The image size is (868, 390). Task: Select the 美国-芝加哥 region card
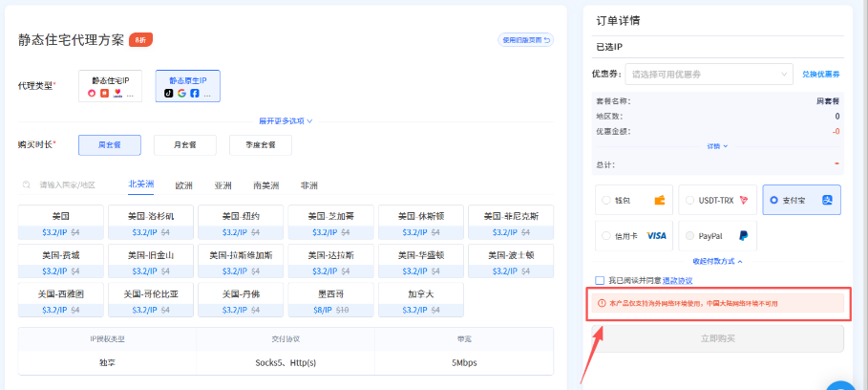[330, 224]
